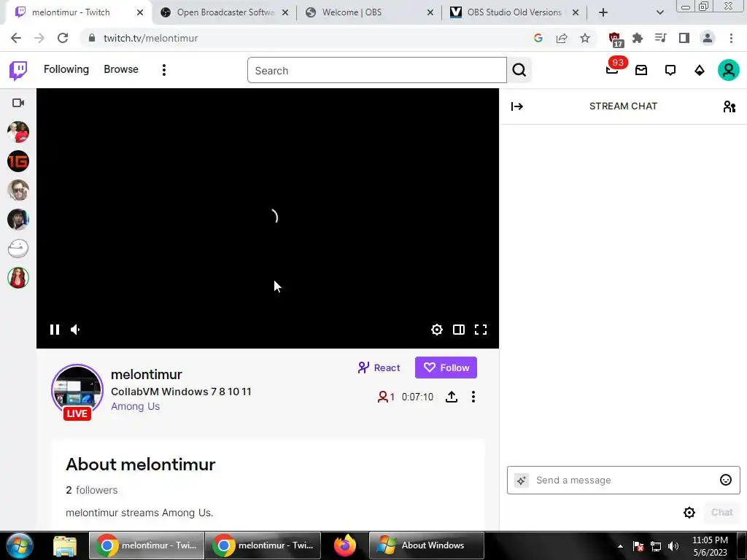Click the Get Bits diamond icon
This screenshot has height=560, width=747.
[700, 71]
